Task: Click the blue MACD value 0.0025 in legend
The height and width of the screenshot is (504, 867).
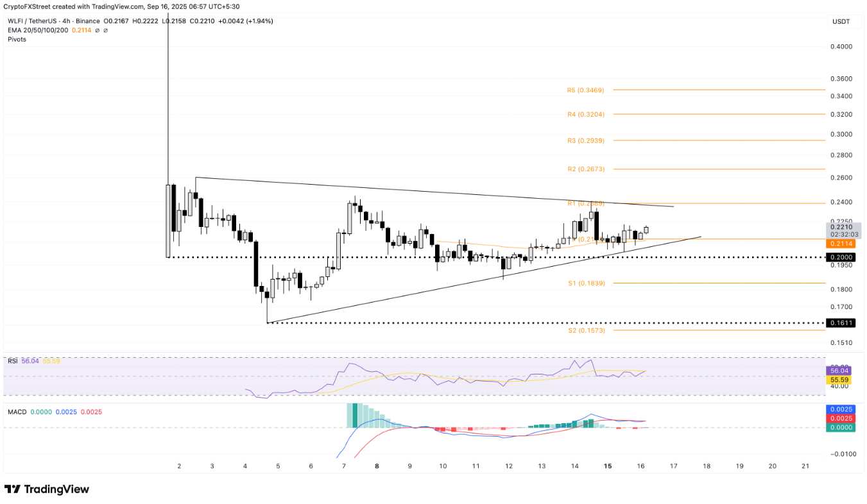Action: 66,411
